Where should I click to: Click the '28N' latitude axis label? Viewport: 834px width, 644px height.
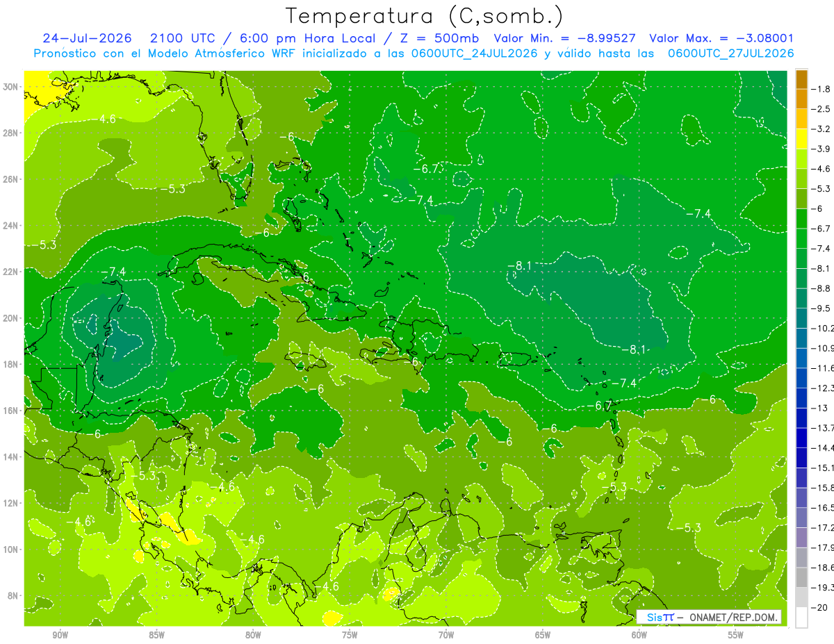tap(12, 133)
